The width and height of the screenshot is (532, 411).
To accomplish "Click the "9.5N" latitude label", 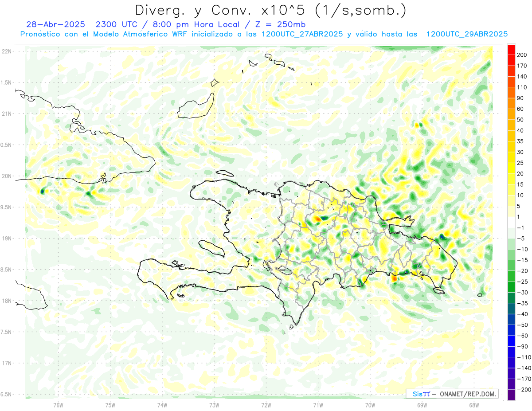I will coord(5,207).
